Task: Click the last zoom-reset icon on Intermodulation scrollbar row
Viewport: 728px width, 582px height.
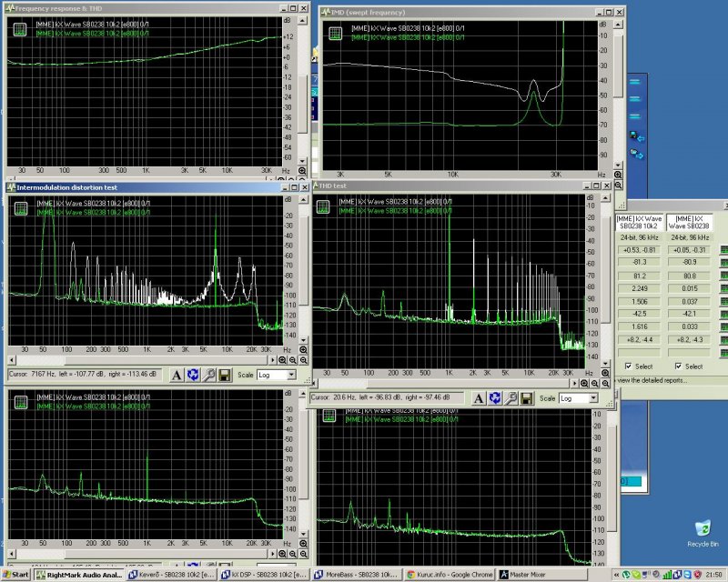Action: (x=303, y=360)
